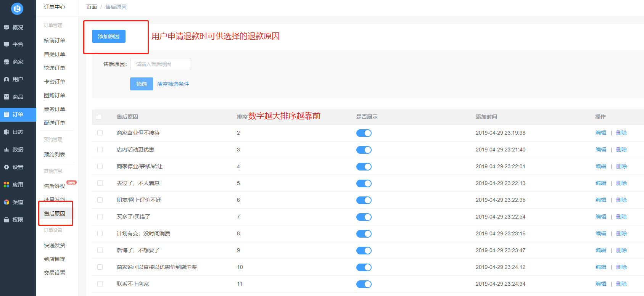
Task: Click the app logo icon
Action: tap(17, 8)
